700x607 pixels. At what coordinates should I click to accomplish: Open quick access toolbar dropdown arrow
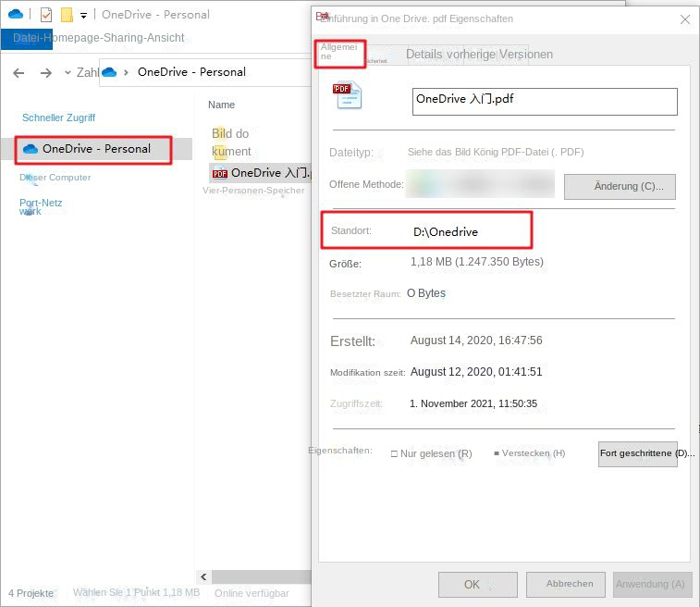click(83, 16)
